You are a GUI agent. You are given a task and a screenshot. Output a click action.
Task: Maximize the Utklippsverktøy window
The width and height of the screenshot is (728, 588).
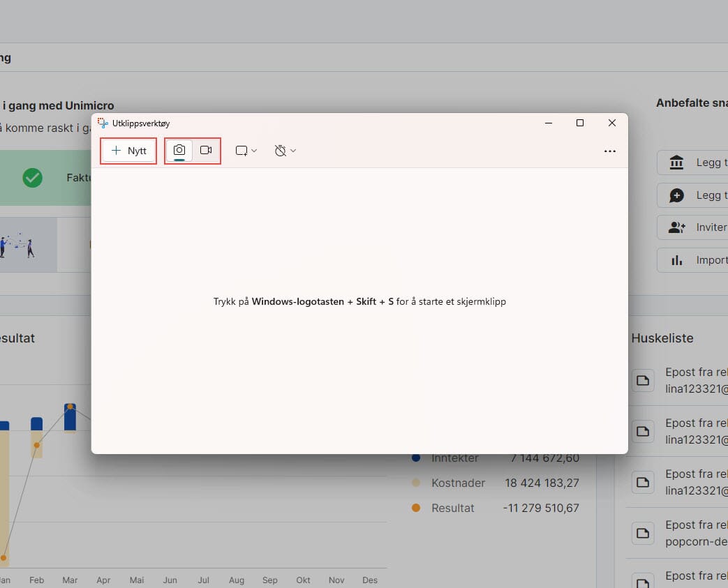pyautogui.click(x=579, y=123)
